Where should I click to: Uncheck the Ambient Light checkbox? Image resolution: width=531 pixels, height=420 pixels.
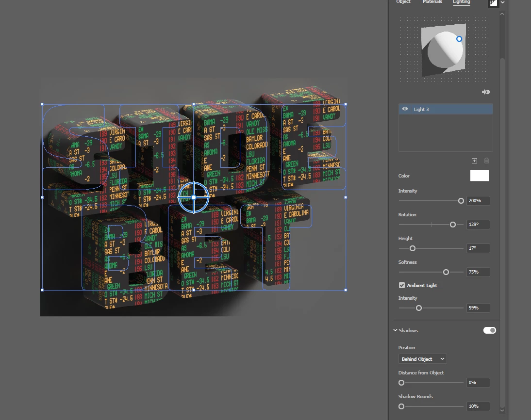[x=401, y=285]
